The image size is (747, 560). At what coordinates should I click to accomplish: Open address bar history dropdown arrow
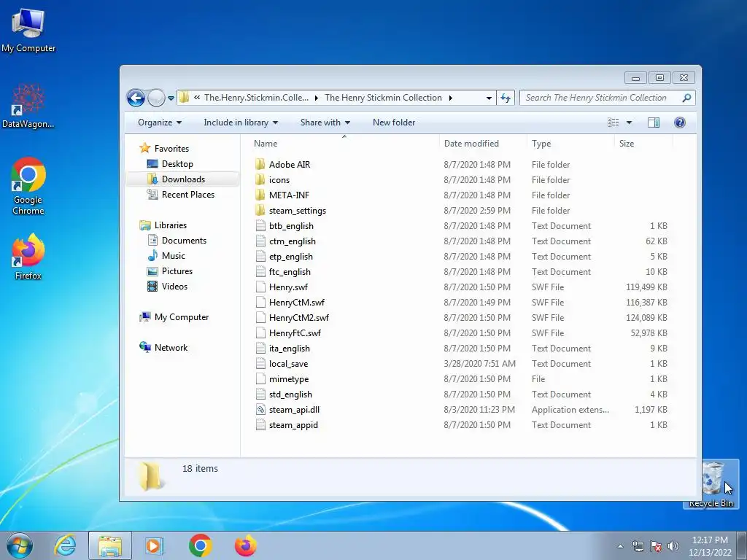[489, 98]
